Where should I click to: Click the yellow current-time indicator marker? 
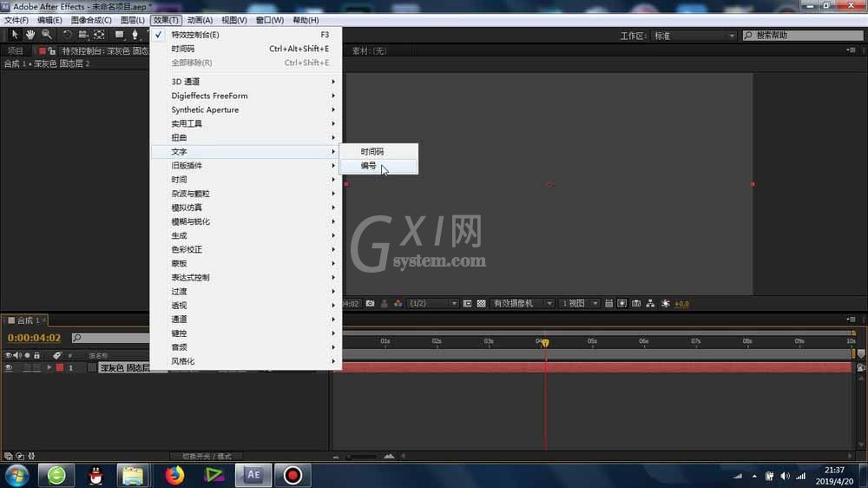[545, 343]
